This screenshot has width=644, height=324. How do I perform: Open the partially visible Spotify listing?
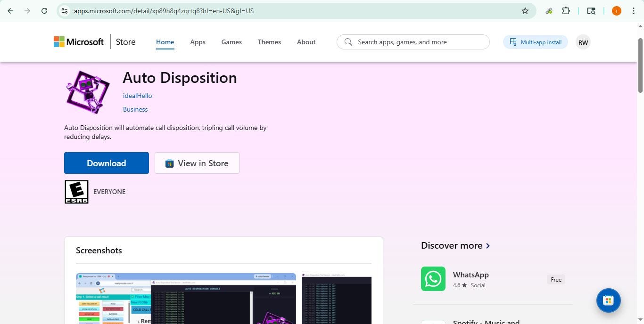[x=486, y=322]
